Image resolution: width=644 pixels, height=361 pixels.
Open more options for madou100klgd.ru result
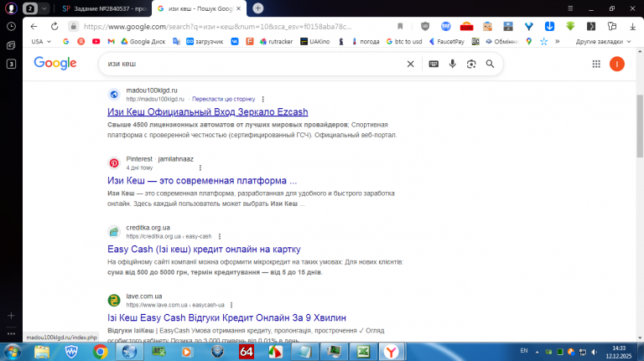point(262,100)
